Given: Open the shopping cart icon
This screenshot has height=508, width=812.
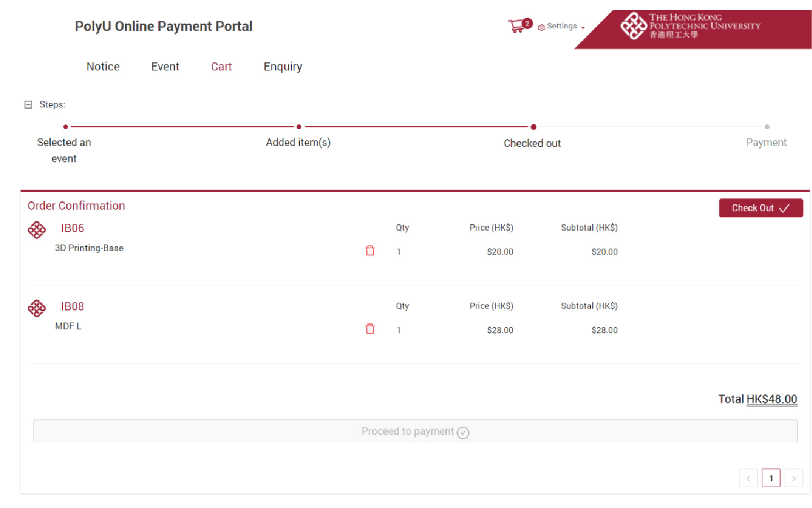Looking at the screenshot, I should 517,25.
